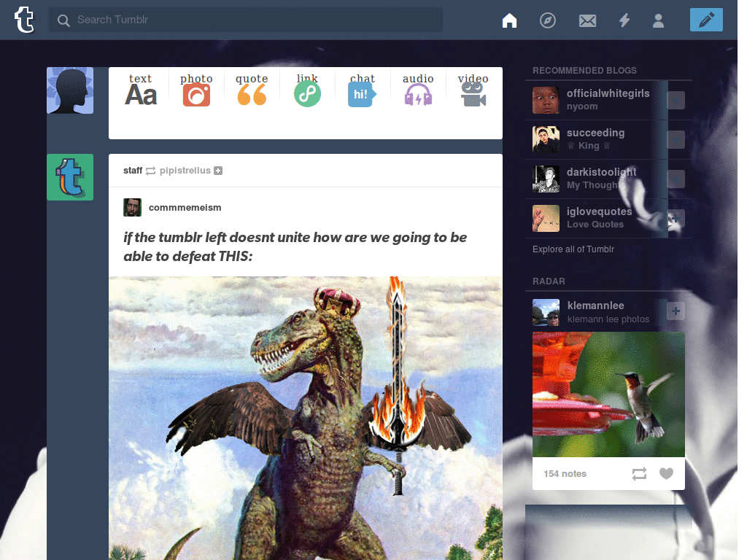
Task: Click the Search Tumblr field
Action: click(x=246, y=20)
